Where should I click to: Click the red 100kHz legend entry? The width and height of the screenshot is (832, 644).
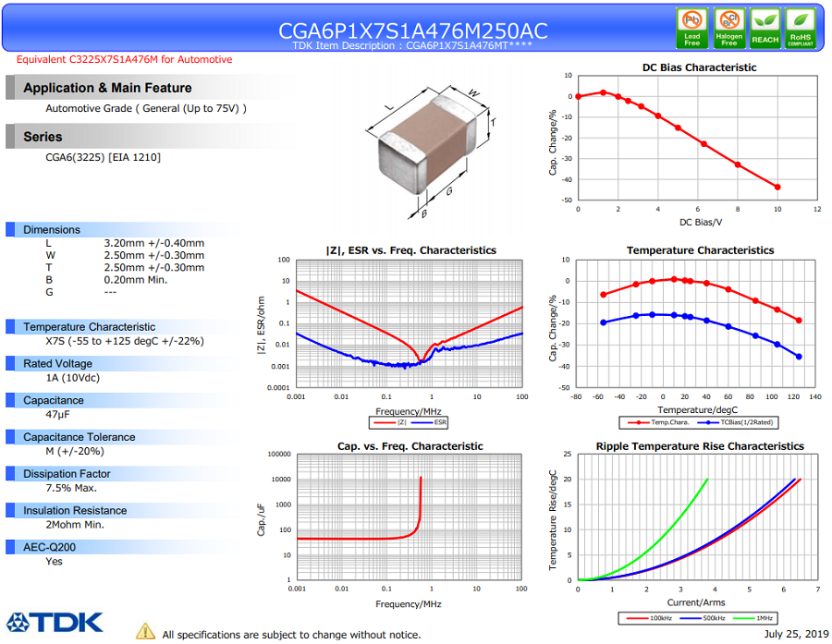650,618
